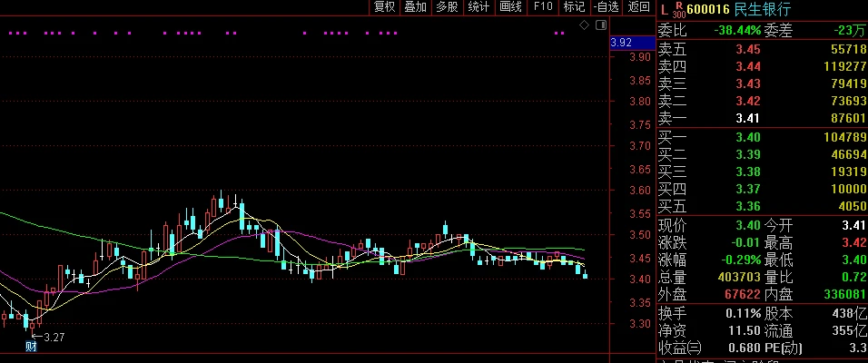Click the R300 tag before 600016
The image size is (868, 363).
pos(678,9)
